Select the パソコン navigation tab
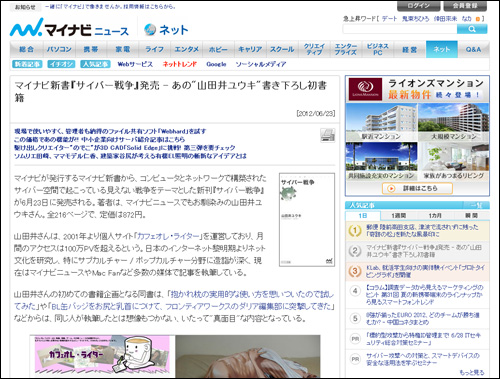This screenshot has height=379, width=500. click(59, 49)
